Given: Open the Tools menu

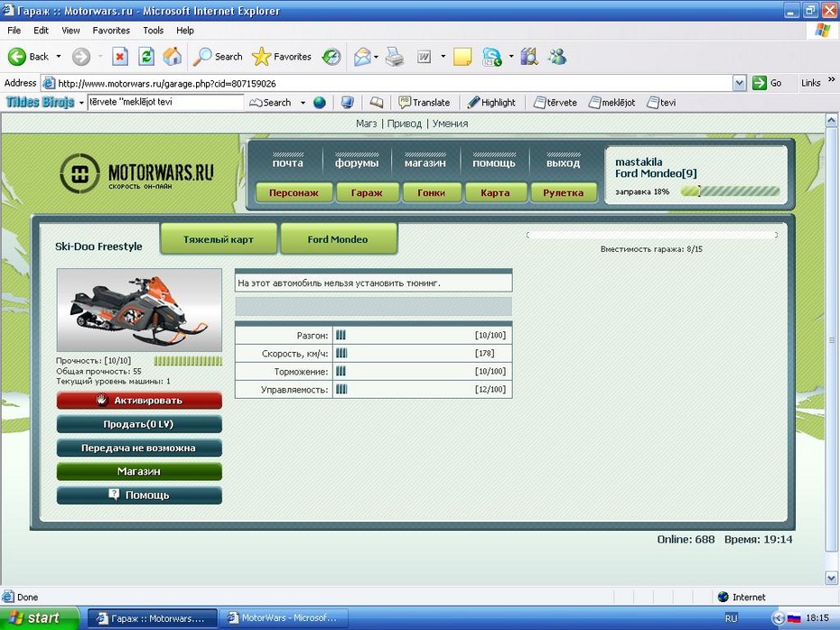Looking at the screenshot, I should pos(154,31).
